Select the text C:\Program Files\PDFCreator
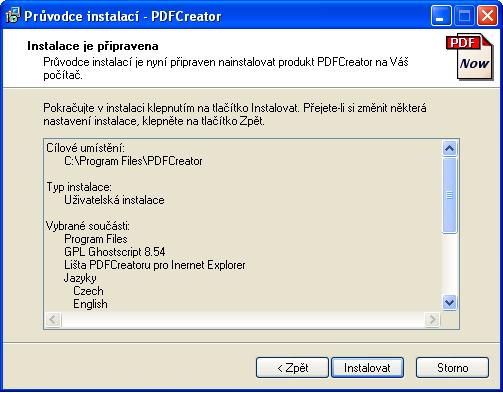 [133, 161]
